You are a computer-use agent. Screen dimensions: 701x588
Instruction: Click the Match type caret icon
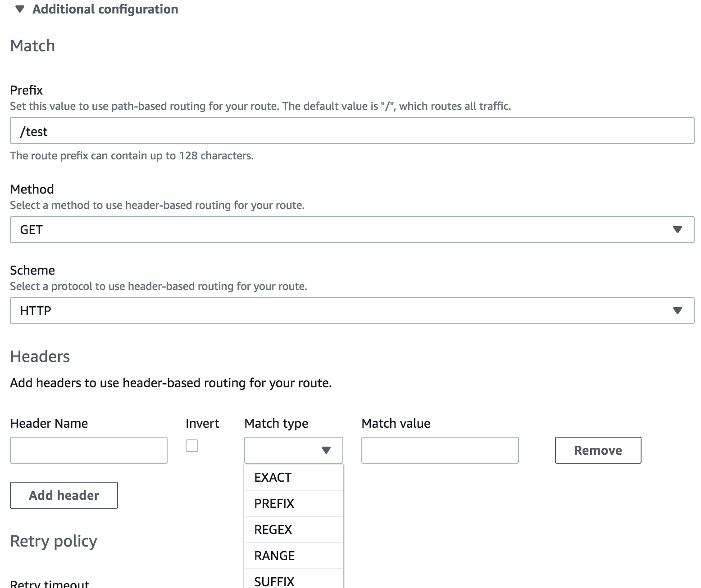pyautogui.click(x=326, y=450)
